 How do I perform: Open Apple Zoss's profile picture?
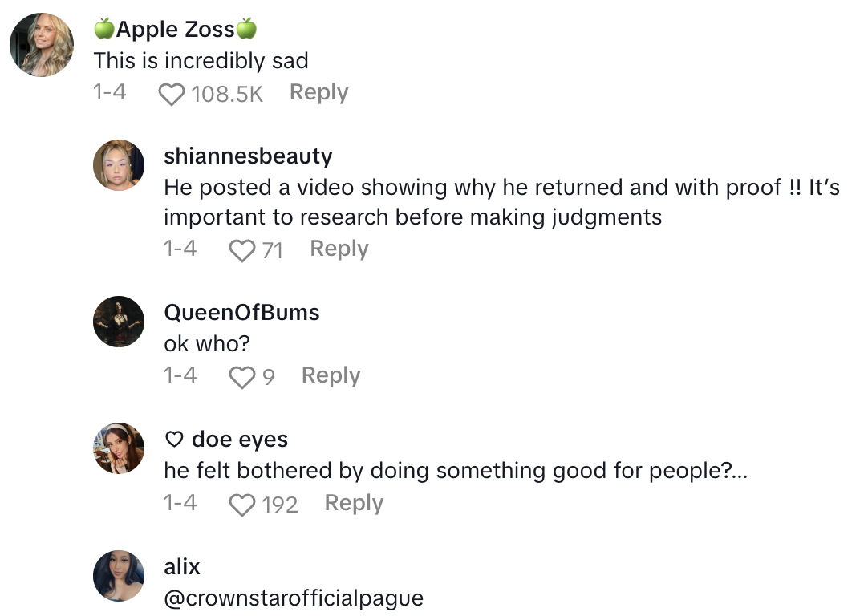tap(42, 45)
